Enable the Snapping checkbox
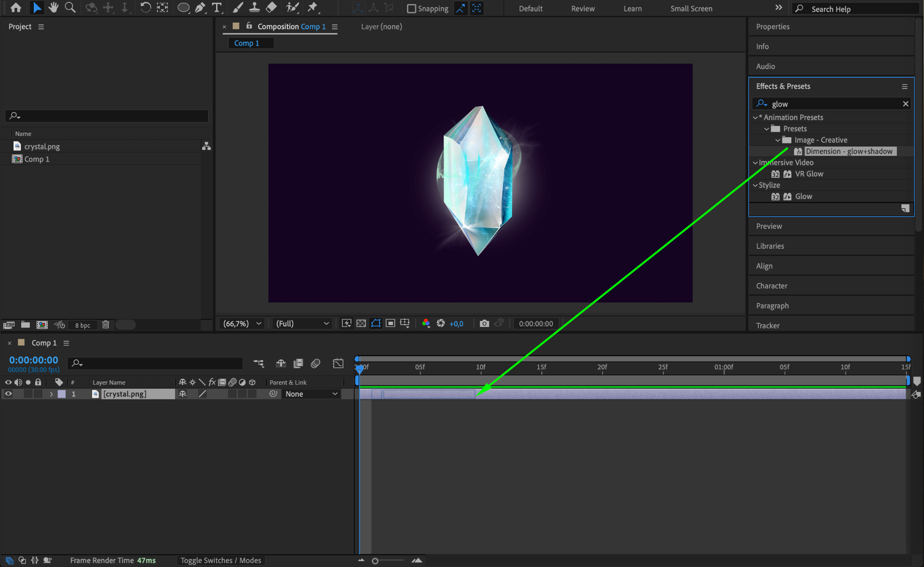The image size is (924, 567). (x=411, y=9)
